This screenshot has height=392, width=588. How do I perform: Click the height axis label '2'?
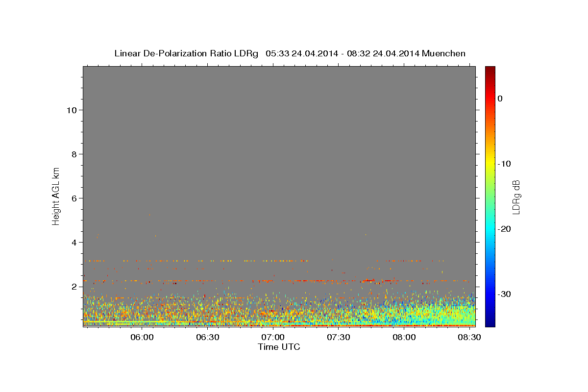point(73,286)
